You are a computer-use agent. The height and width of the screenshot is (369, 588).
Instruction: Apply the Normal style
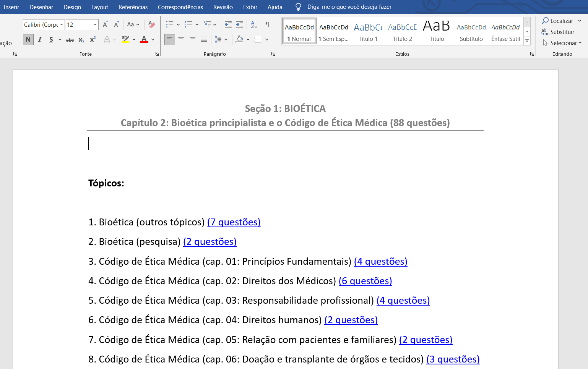[299, 31]
